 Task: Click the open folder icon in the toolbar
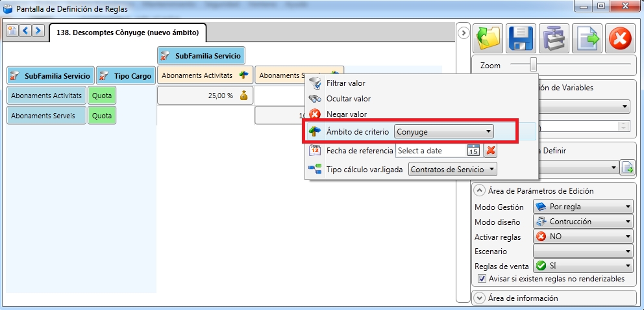click(488, 38)
